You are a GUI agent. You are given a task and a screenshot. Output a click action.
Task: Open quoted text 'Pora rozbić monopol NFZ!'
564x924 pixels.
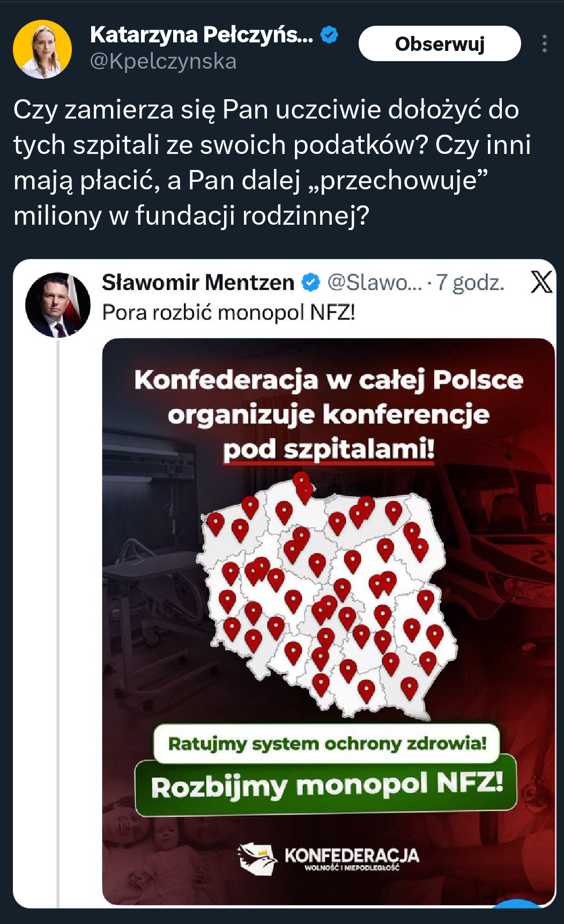[x=228, y=312]
